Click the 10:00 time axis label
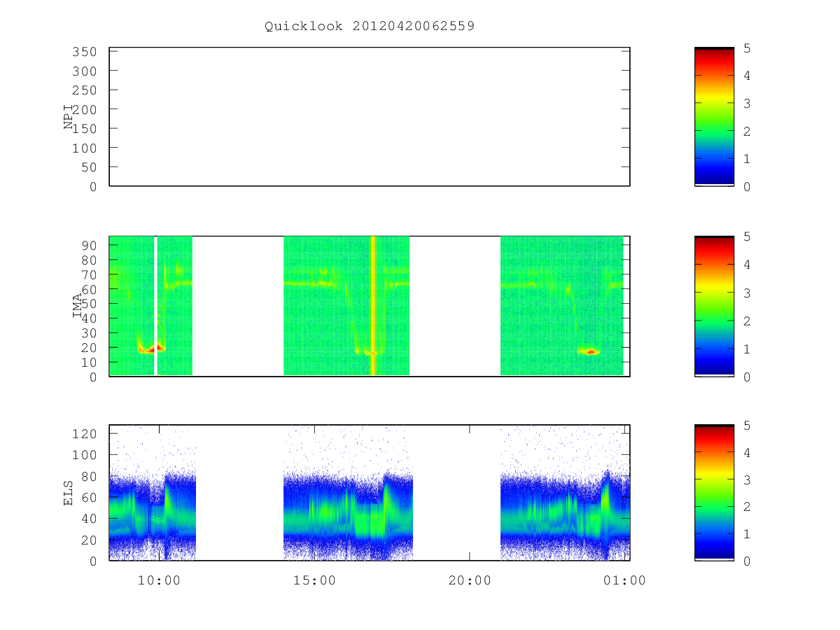Screen dimensions: 840x630 [158, 580]
